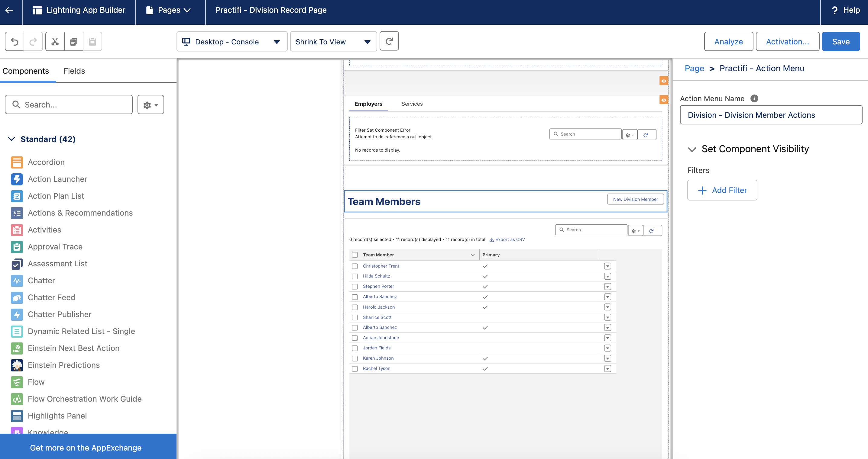Tick the checkbox beside Shanice Scott

click(355, 317)
